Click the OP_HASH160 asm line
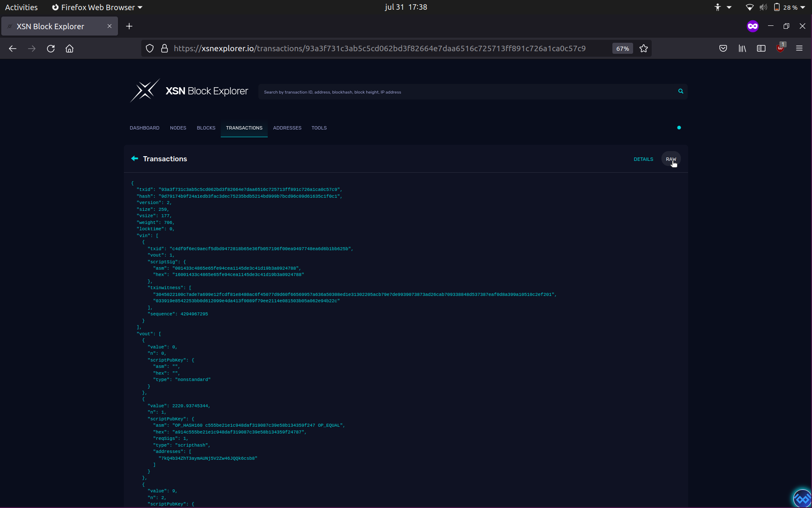Viewport: 812px width, 508px height. [249, 425]
